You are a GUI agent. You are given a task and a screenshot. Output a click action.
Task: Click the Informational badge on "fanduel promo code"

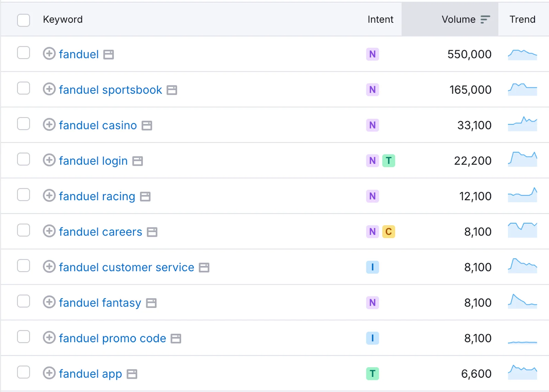click(x=373, y=338)
